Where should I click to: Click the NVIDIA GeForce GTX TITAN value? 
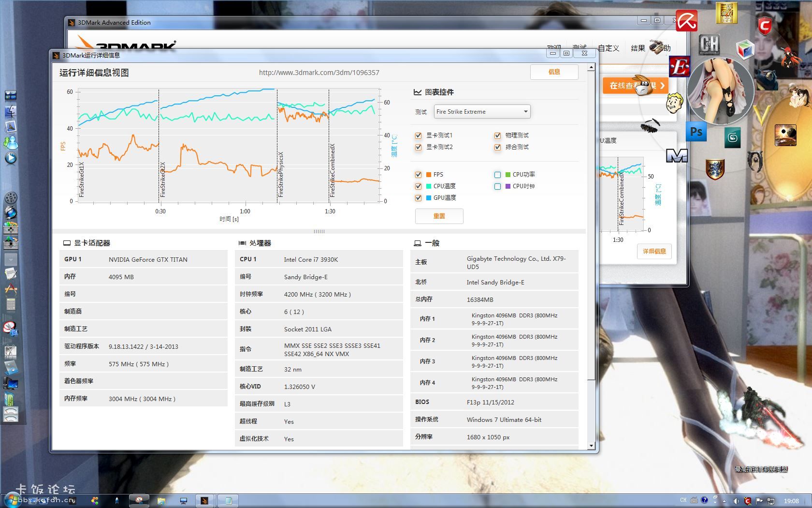pos(148,260)
